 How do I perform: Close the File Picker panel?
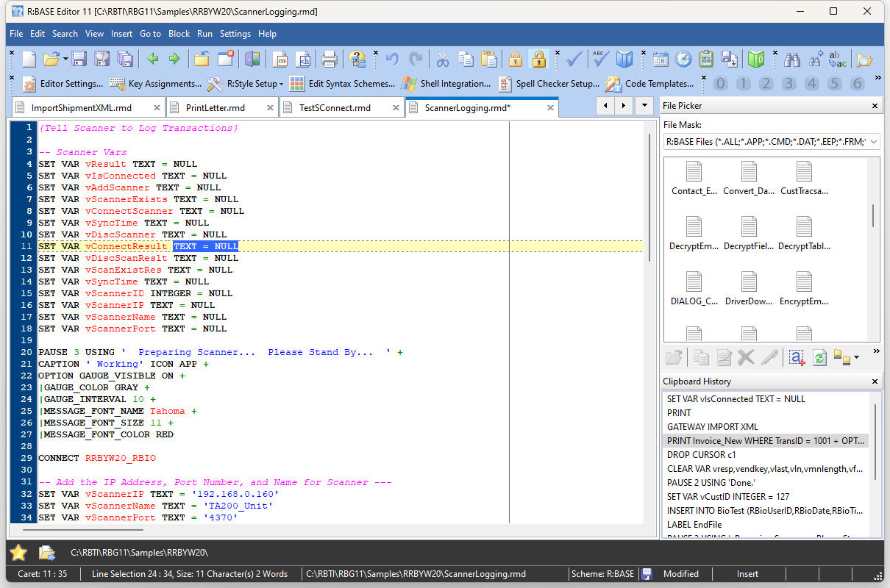(875, 106)
